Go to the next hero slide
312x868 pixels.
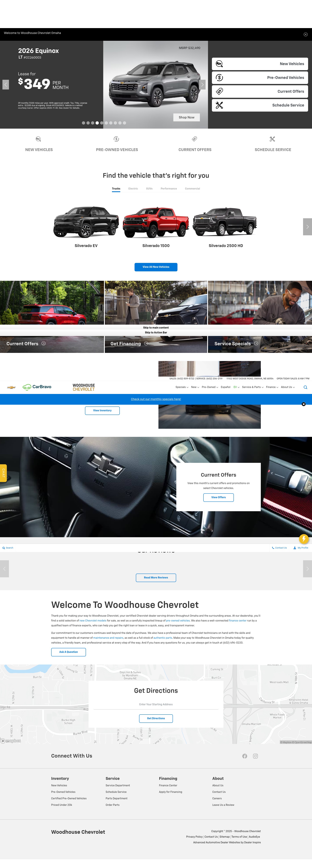point(202,85)
